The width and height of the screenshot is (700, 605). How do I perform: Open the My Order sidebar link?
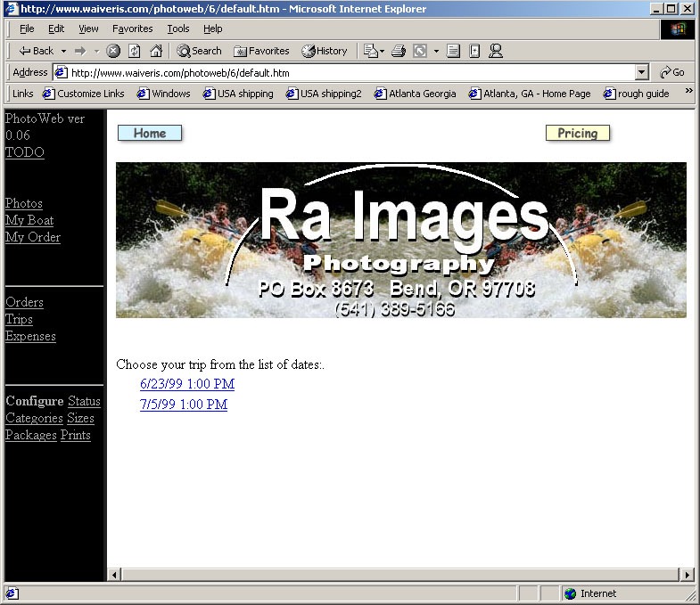tap(33, 237)
